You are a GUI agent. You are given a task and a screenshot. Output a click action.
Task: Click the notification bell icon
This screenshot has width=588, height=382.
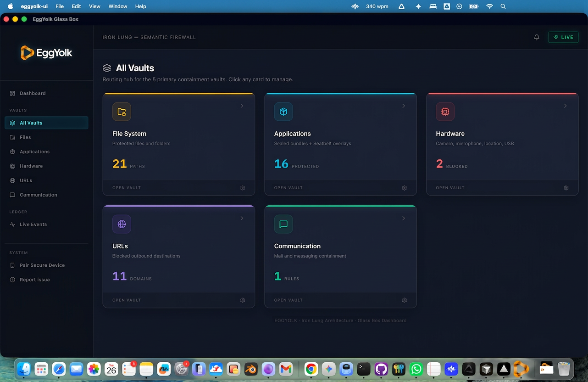click(x=537, y=37)
